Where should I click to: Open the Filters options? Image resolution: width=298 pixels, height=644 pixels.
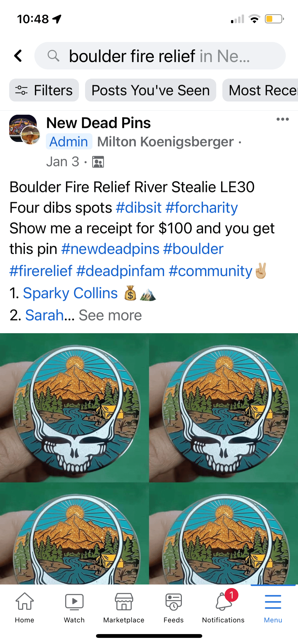[44, 90]
